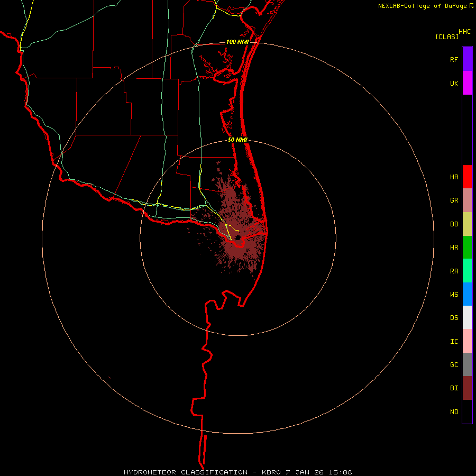Click the DS white legend swatch

tap(467, 317)
